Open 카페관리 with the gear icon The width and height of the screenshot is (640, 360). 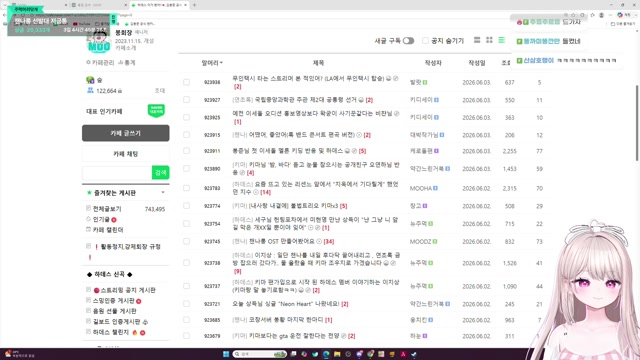(x=100, y=62)
